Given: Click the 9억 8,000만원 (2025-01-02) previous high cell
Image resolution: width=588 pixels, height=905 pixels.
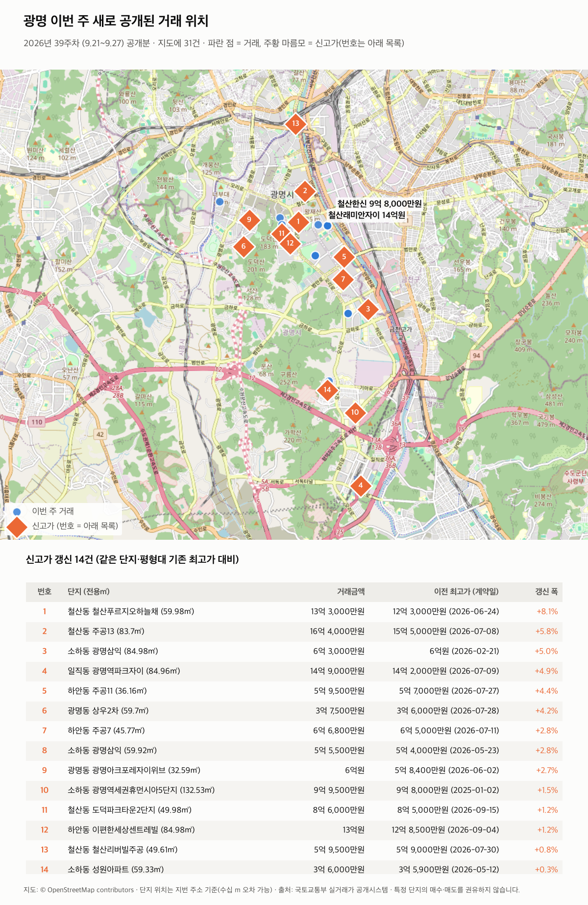Looking at the screenshot, I should click(x=448, y=790).
